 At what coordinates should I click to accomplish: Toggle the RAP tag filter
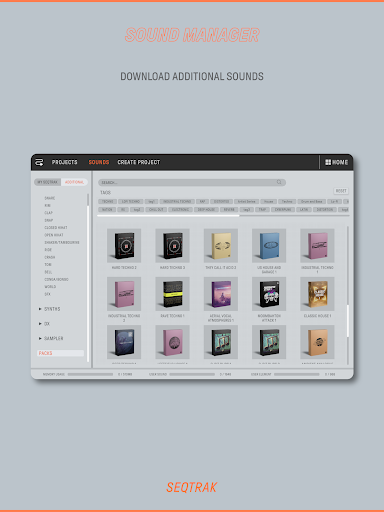click(202, 201)
